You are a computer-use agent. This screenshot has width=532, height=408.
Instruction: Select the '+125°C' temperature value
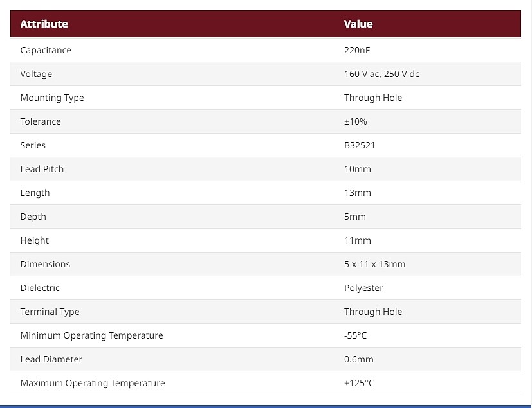(359, 383)
